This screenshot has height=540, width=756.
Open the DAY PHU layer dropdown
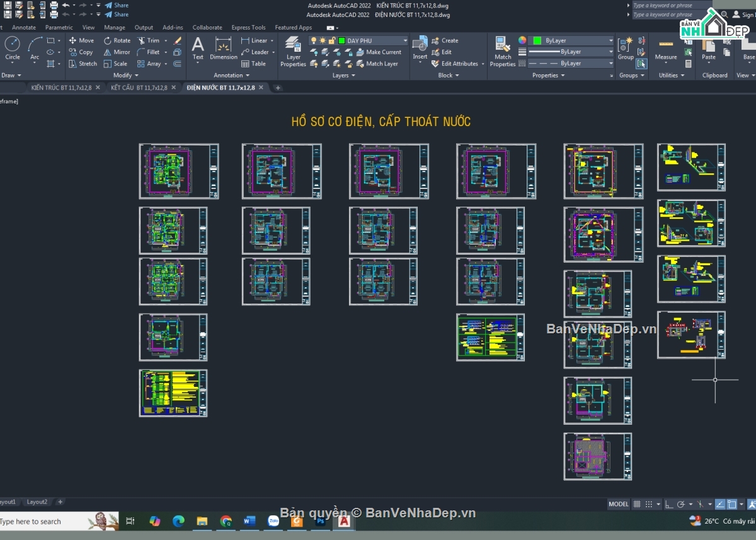(406, 40)
